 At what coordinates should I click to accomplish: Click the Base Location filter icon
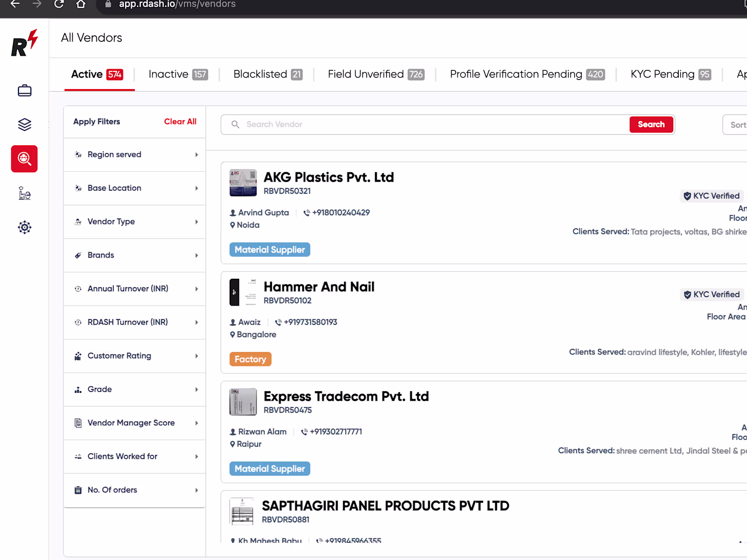pyautogui.click(x=78, y=188)
